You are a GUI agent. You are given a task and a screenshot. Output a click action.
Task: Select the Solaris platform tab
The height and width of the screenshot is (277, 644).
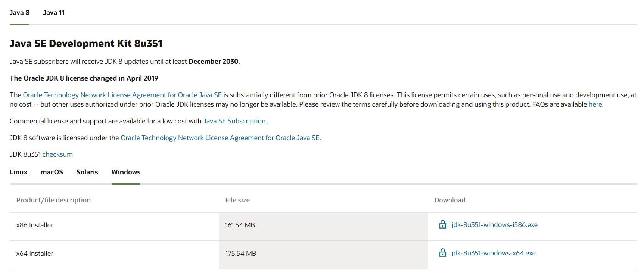pos(87,172)
